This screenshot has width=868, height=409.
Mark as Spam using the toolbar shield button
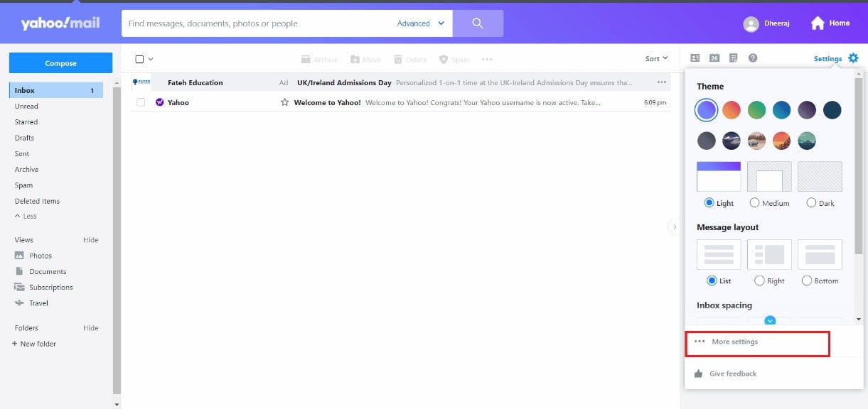[x=454, y=60]
